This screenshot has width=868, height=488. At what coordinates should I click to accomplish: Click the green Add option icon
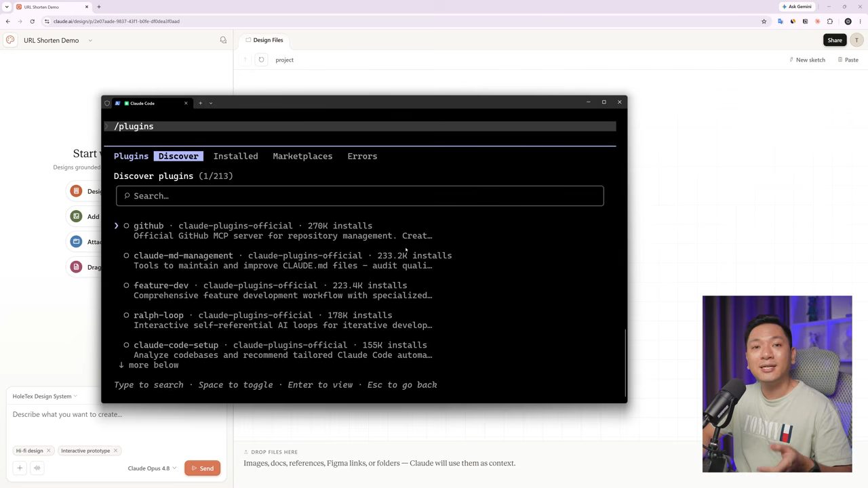[76, 216]
